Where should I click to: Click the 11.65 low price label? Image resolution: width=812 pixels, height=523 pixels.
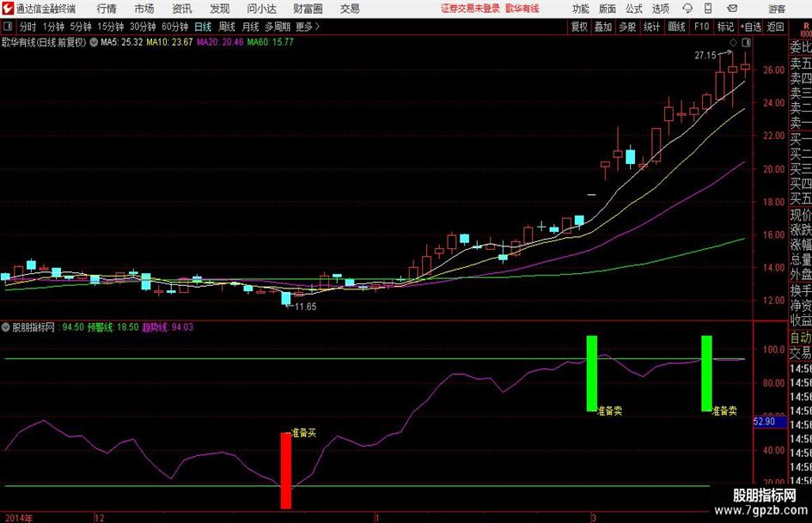(305, 307)
